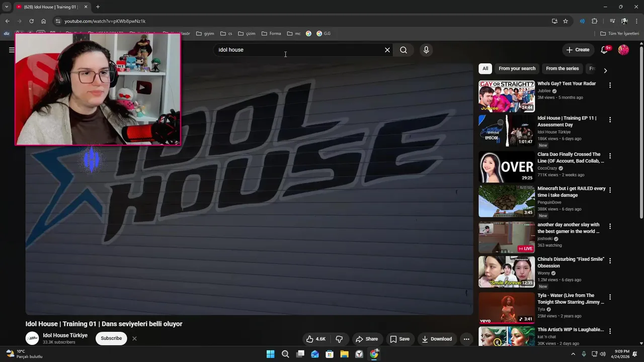Select the 'All' filter chip
The image size is (644, 362).
(485, 68)
